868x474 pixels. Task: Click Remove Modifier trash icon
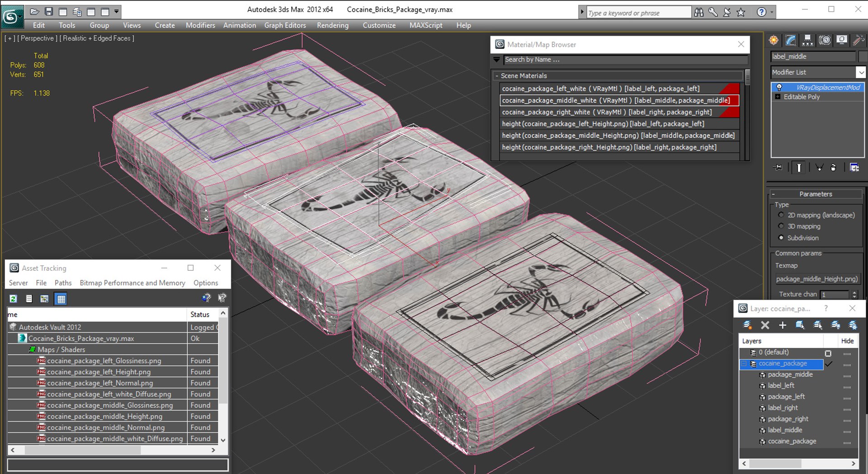(x=833, y=168)
